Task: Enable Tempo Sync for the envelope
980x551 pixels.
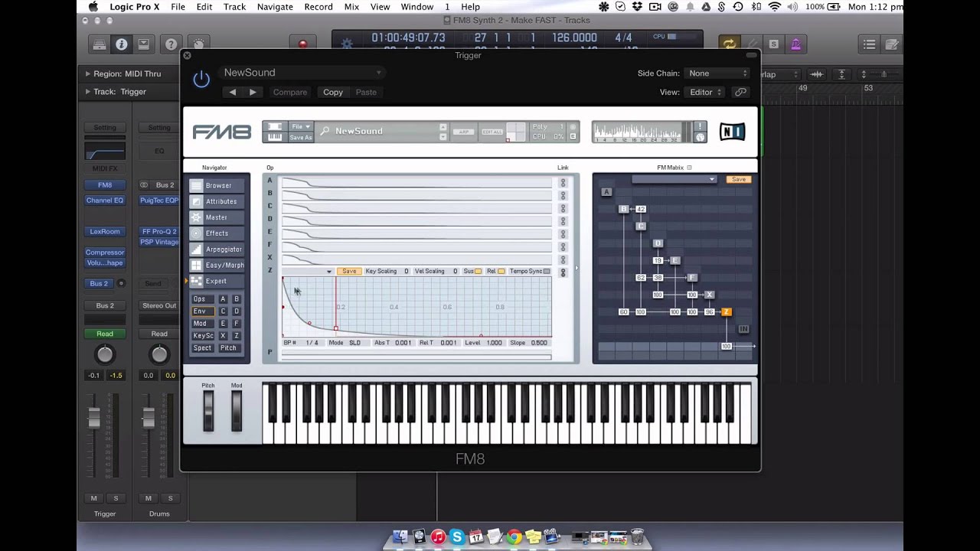Action: point(546,271)
